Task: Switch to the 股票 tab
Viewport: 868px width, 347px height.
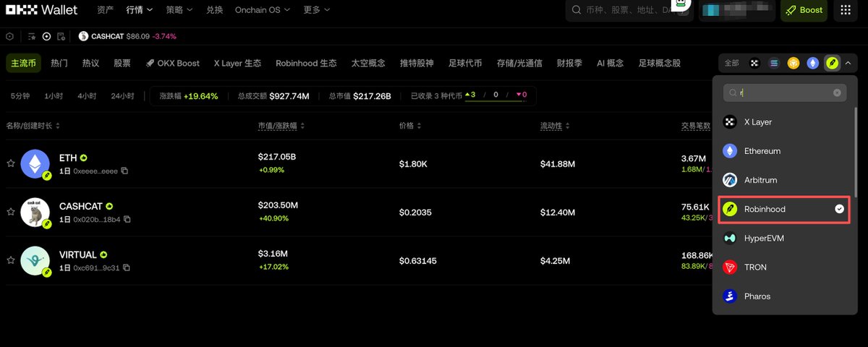Action: click(122, 63)
